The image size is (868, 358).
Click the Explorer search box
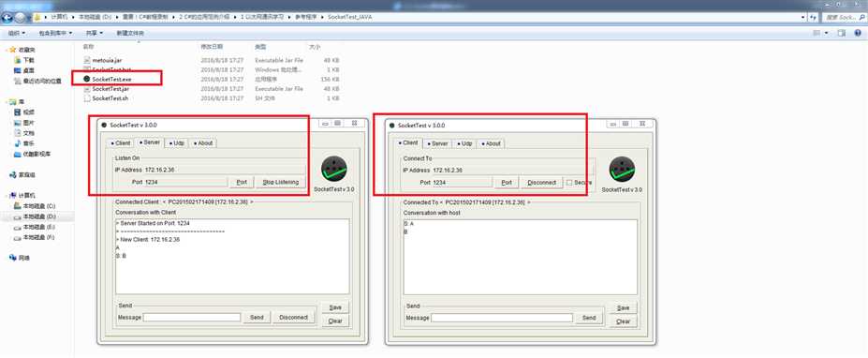(x=845, y=18)
